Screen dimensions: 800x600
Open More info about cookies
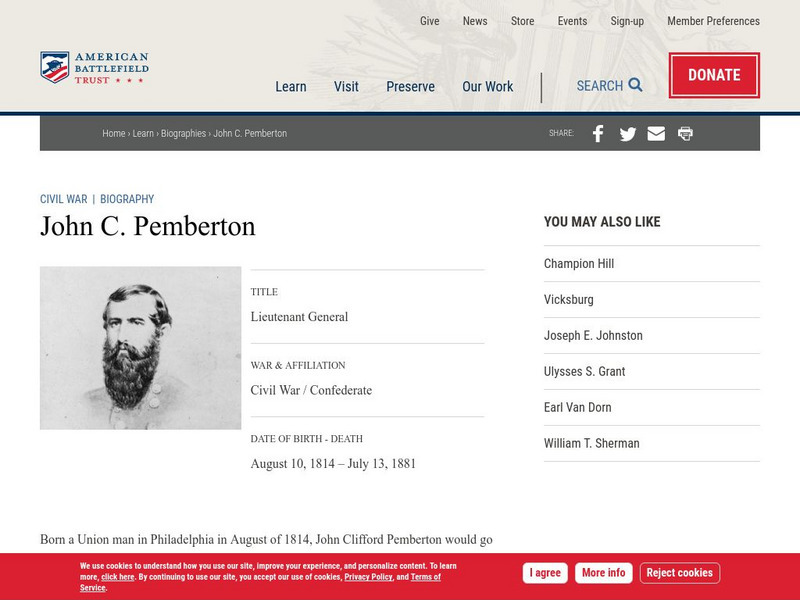[601, 573]
